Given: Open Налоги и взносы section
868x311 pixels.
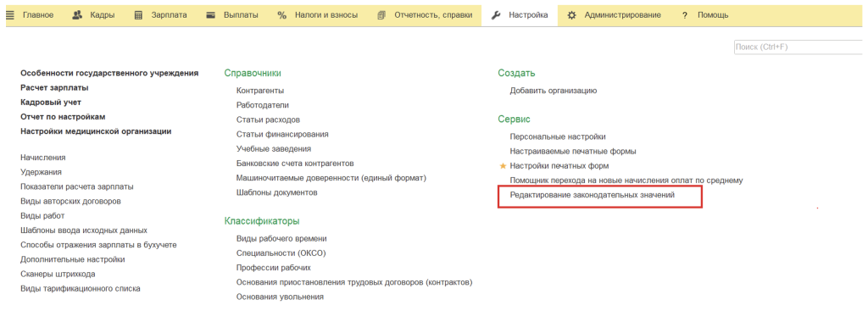Looking at the screenshot, I should (326, 15).
